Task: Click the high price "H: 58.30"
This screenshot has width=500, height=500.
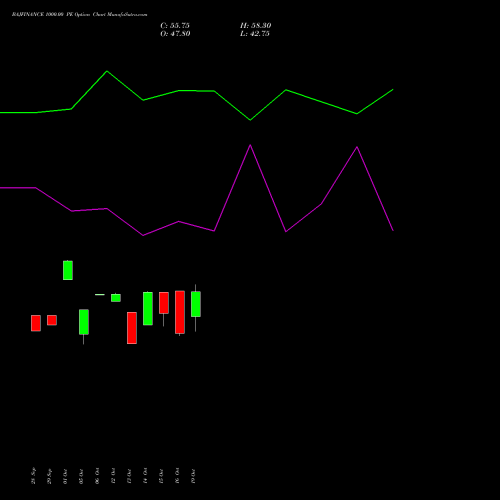Action: [256, 26]
